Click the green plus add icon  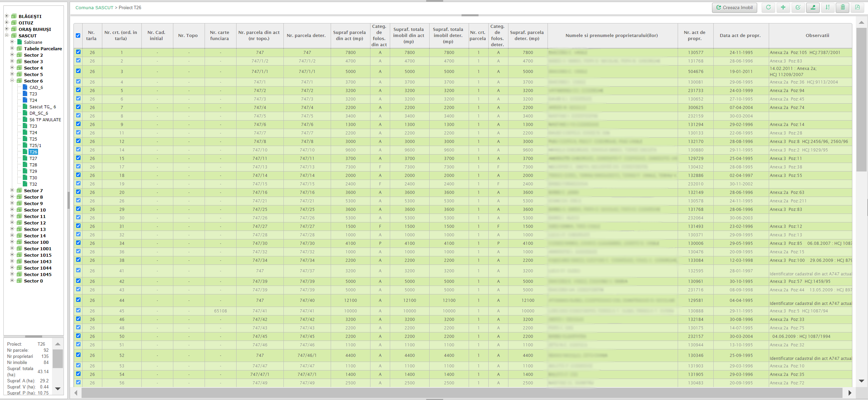pos(783,7)
